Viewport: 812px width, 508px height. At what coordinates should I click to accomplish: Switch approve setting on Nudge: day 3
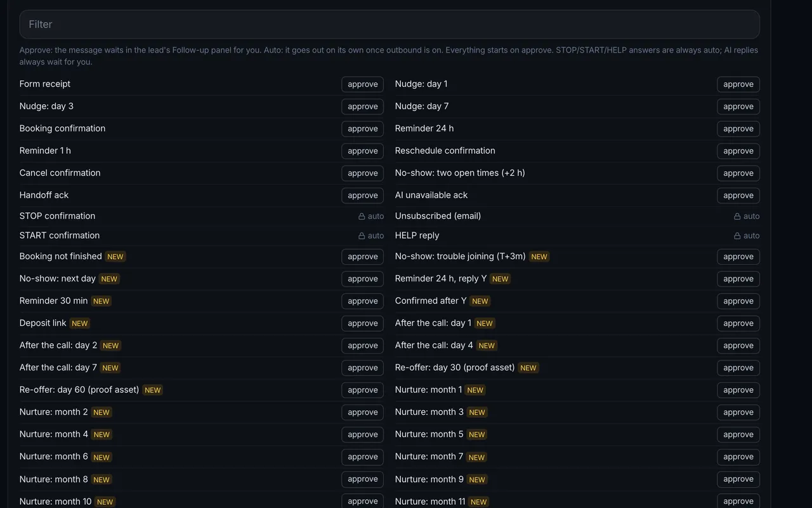[363, 107]
